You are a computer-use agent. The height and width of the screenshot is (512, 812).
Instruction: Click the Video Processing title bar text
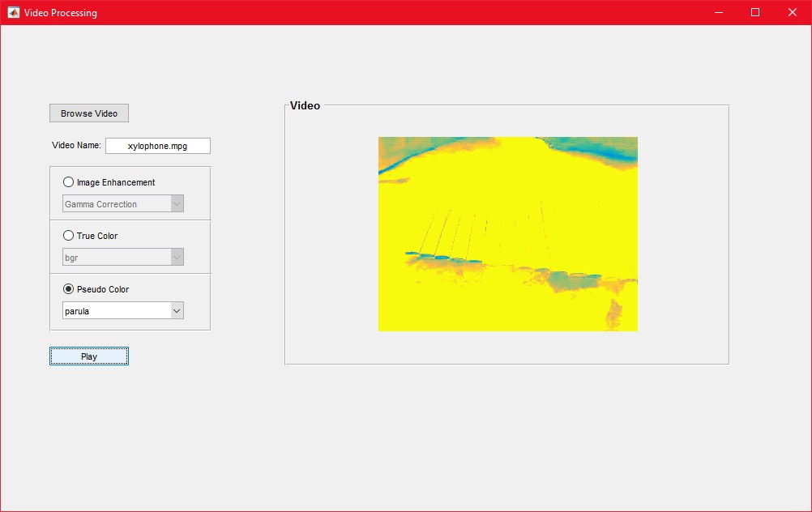(61, 12)
